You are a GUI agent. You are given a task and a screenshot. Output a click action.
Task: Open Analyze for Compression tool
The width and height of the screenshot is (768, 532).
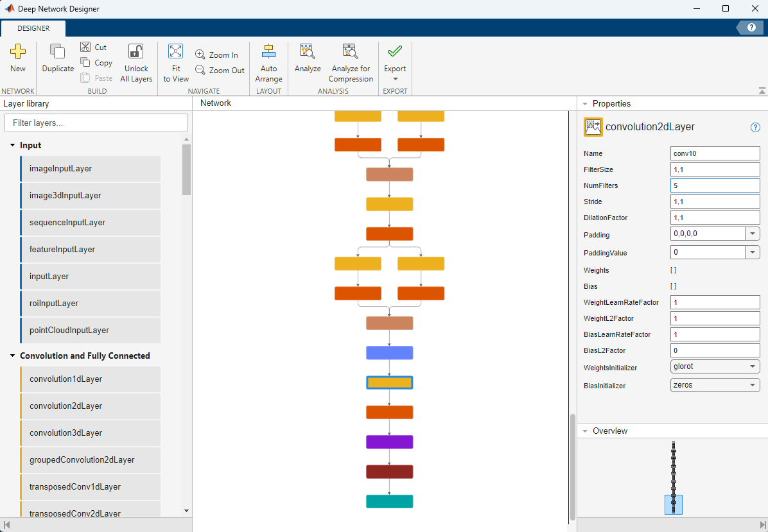click(x=351, y=52)
